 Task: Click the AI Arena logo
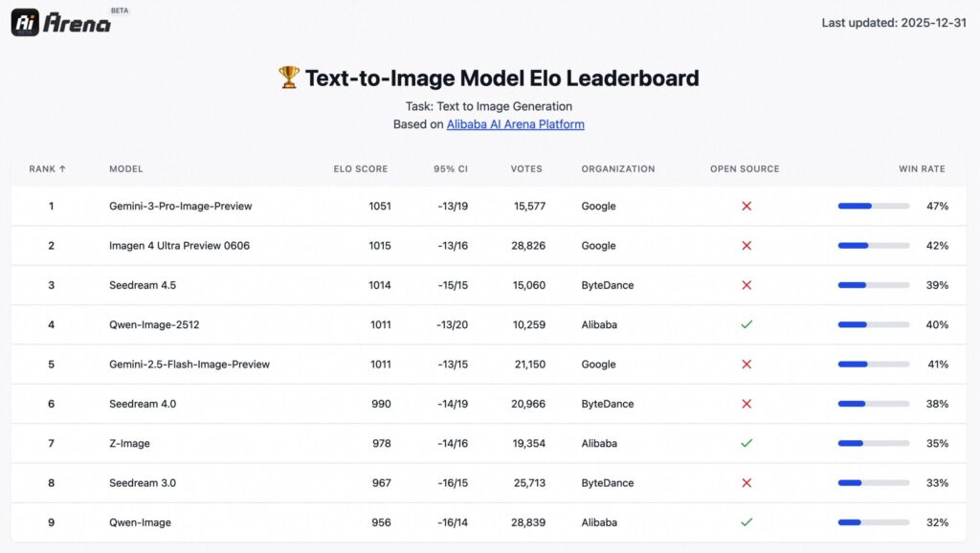60,23
